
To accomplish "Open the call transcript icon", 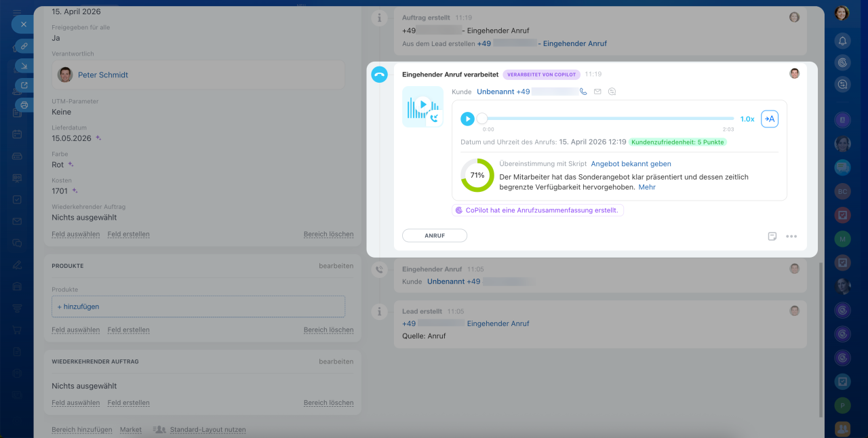I will click(769, 119).
